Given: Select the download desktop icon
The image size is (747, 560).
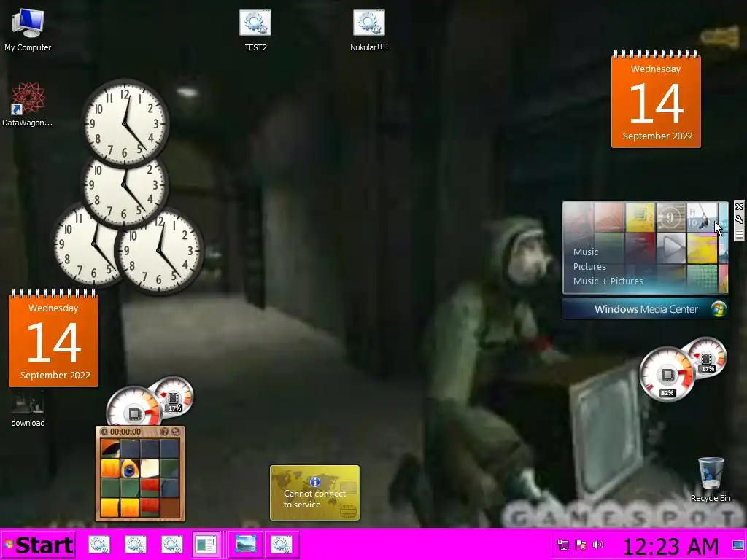Looking at the screenshot, I should pyautogui.click(x=28, y=409).
